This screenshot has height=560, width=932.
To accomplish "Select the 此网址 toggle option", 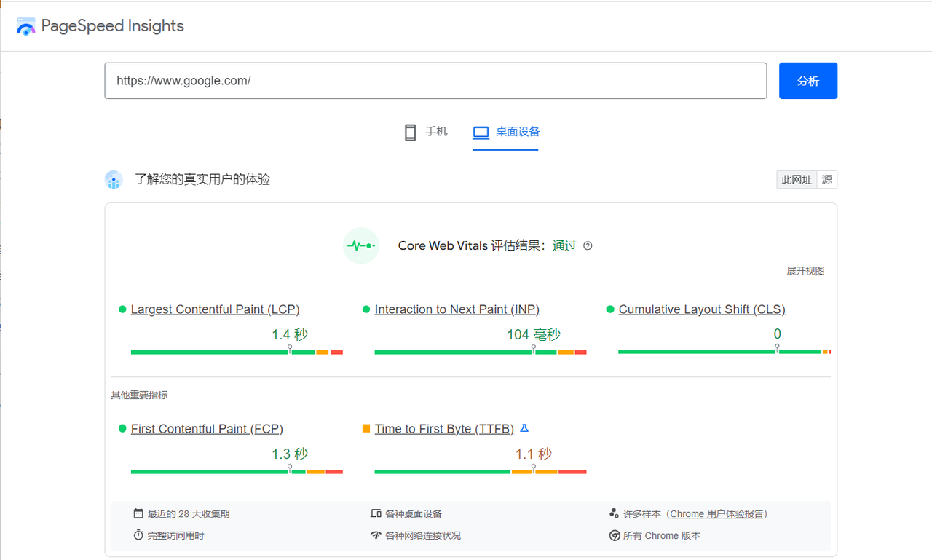I will click(797, 180).
